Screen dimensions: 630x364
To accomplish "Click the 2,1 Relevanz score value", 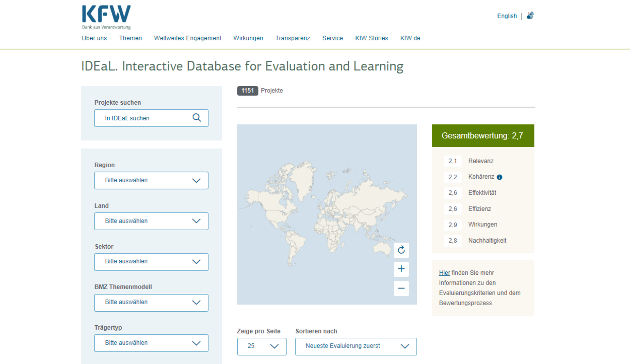I will pyautogui.click(x=452, y=161).
